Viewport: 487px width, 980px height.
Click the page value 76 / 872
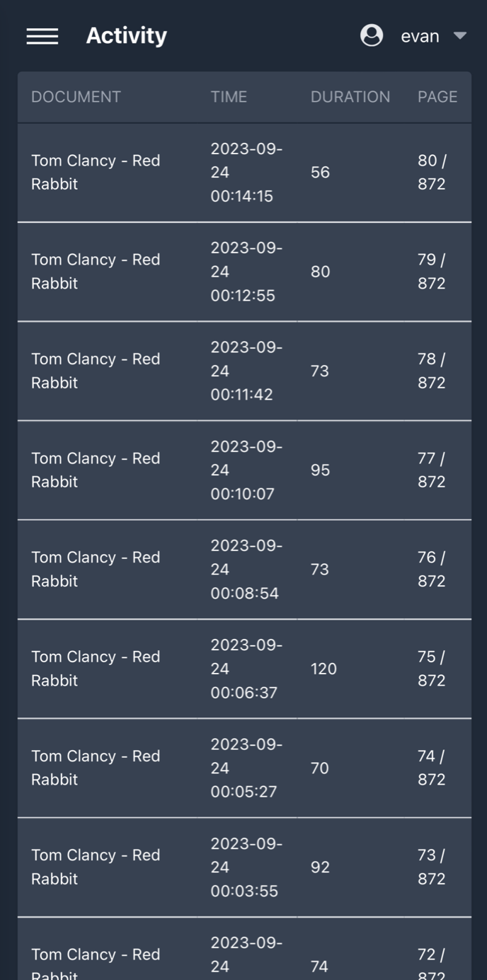pos(431,569)
